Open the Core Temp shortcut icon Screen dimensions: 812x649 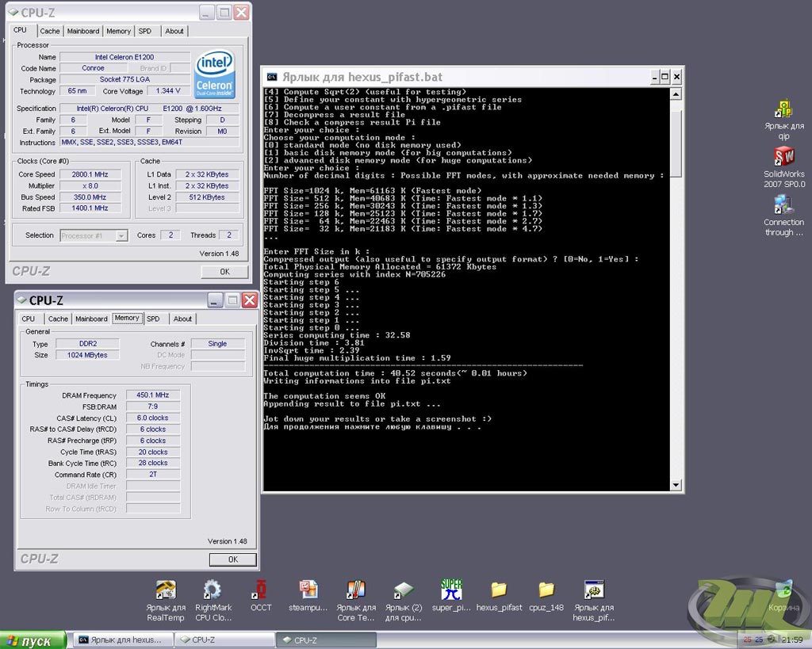tap(356, 590)
